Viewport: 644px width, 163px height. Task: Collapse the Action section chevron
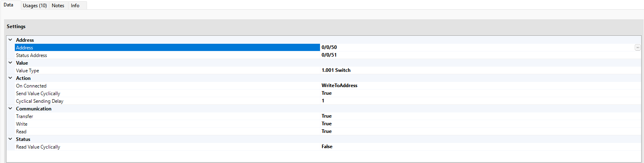point(10,78)
